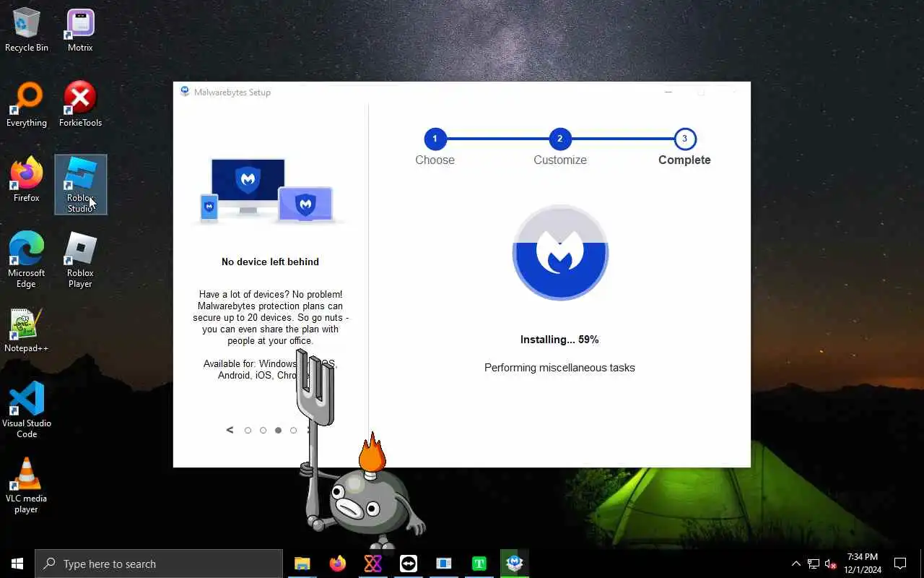Open TeamViewer from the taskbar
924x578 pixels.
(408, 564)
